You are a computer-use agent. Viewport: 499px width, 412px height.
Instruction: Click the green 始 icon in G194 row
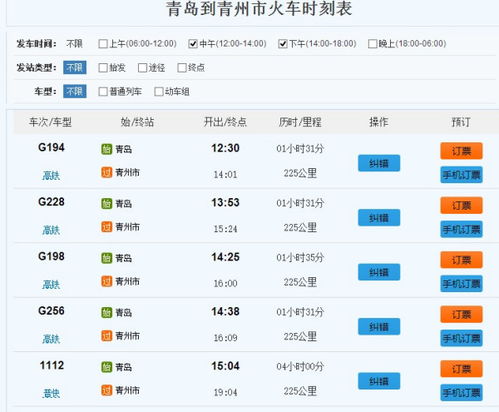pyautogui.click(x=107, y=149)
